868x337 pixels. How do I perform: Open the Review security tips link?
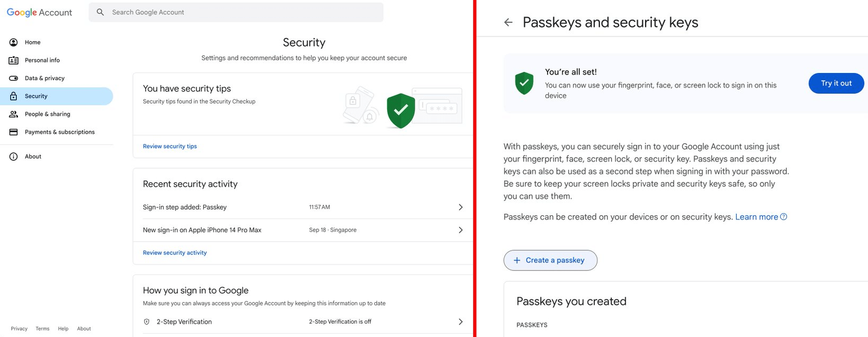[169, 147]
